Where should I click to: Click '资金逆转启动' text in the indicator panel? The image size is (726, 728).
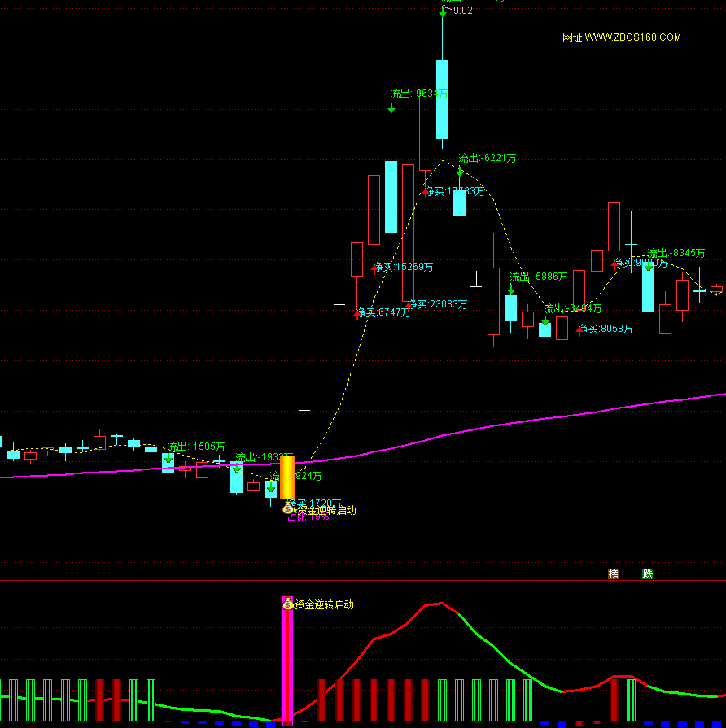[x=324, y=604]
